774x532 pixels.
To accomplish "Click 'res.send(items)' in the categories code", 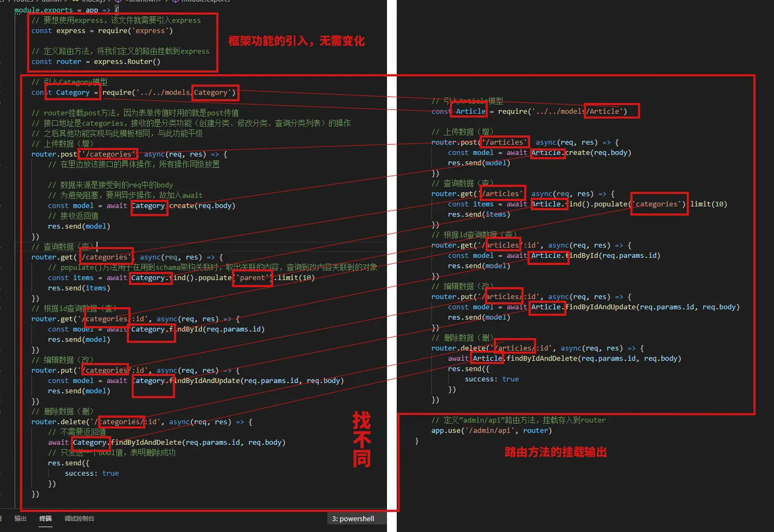I will point(79,288).
